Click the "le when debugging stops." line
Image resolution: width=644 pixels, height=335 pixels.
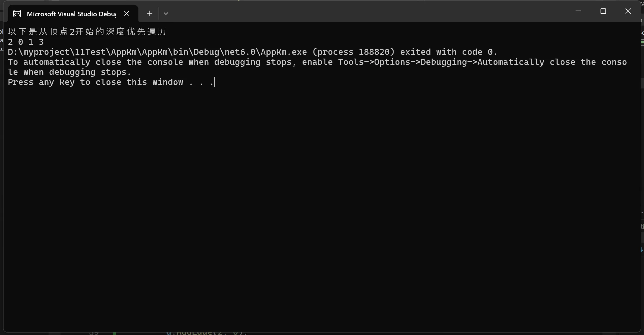pyautogui.click(x=69, y=72)
